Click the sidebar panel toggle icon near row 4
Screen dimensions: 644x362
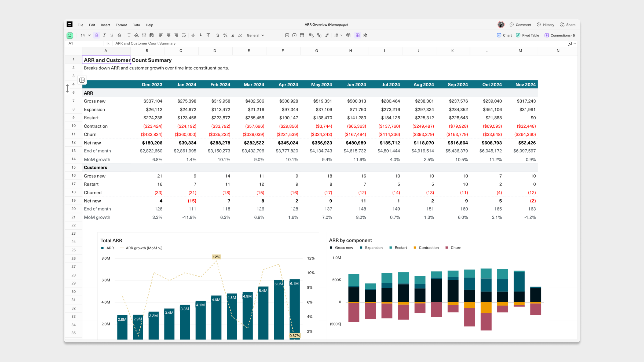coord(82,80)
